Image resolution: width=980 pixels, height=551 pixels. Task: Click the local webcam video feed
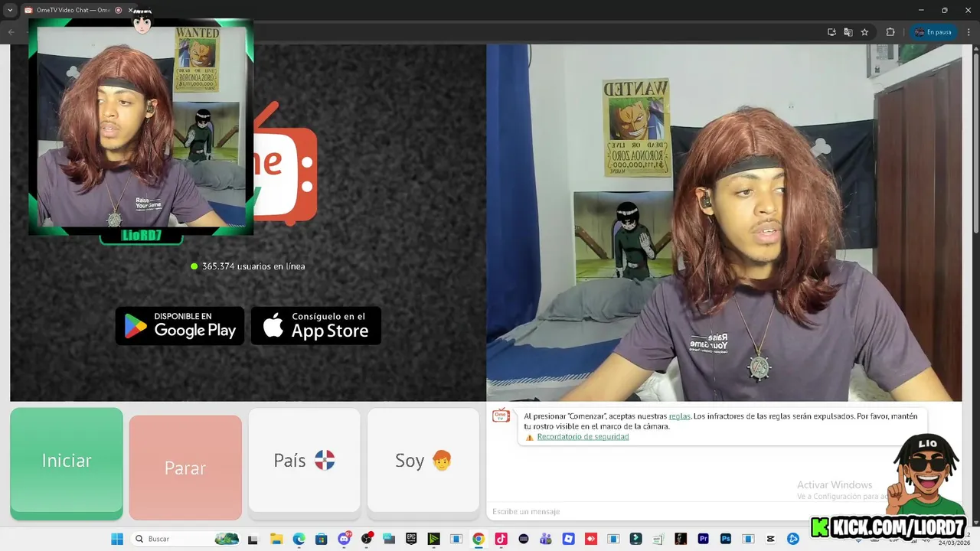coord(724,223)
